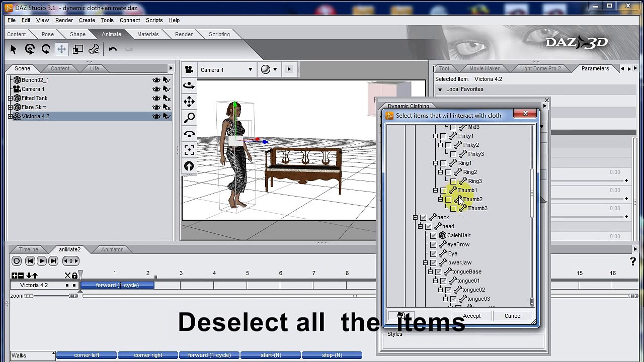Select the corner left walk clip
Image resolution: width=644 pixels, height=362 pixels.
click(x=87, y=355)
